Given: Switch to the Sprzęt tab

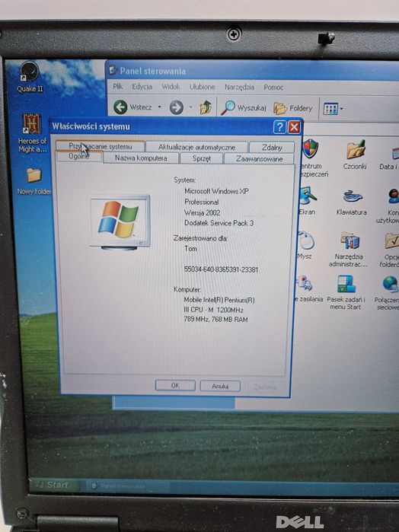Looking at the screenshot, I should pyautogui.click(x=201, y=158).
